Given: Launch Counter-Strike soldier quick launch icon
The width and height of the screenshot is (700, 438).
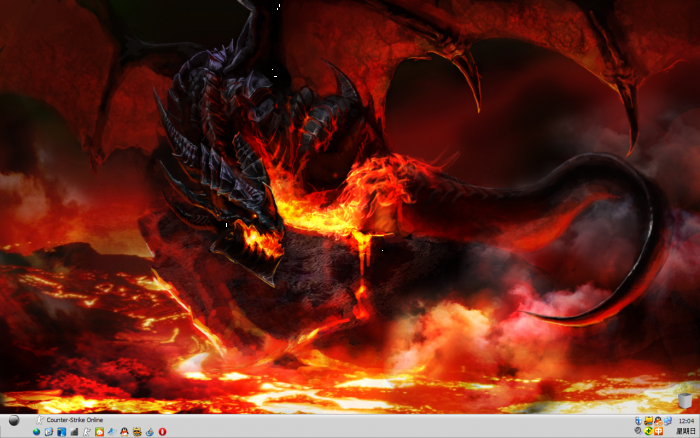Looking at the screenshot, I should [x=87, y=432].
